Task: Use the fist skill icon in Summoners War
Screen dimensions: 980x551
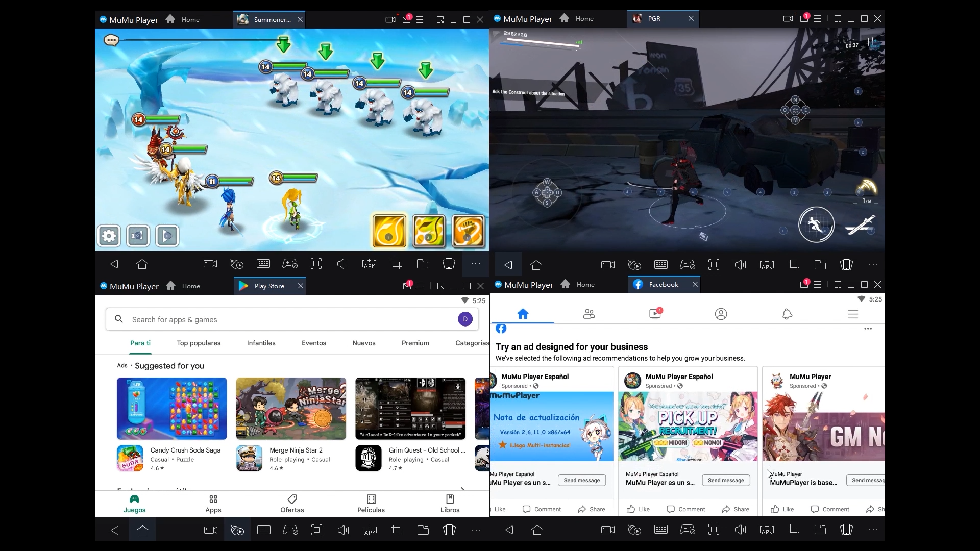Action: [468, 231]
